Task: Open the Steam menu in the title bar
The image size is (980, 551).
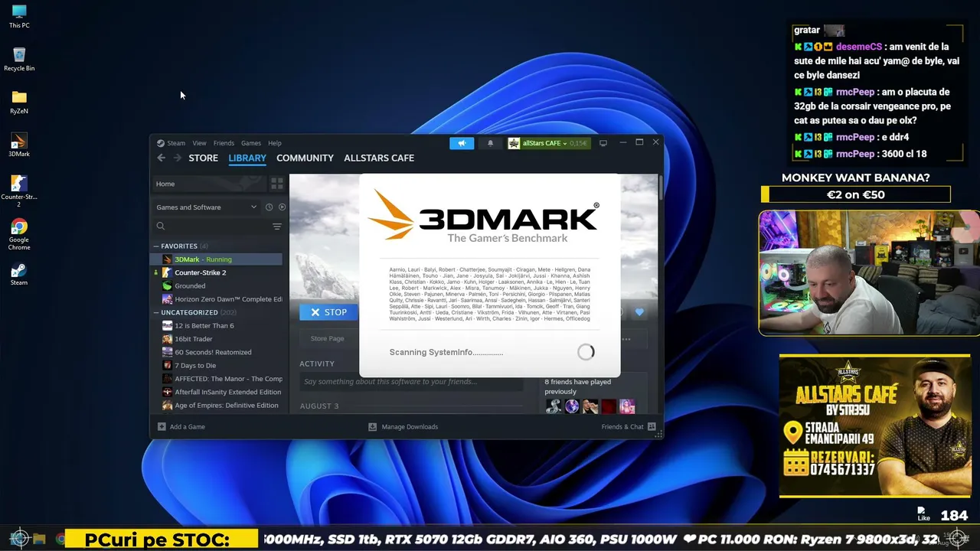Action: pos(171,143)
